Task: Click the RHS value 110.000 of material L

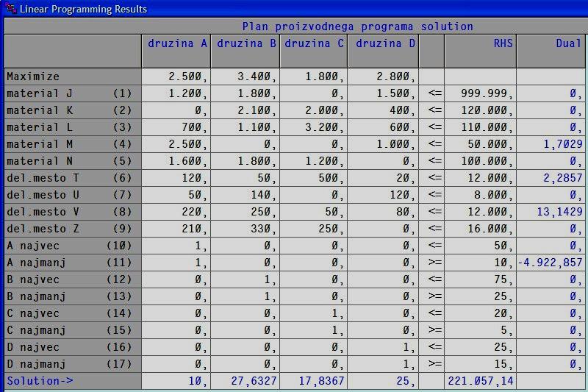Action: (481, 127)
